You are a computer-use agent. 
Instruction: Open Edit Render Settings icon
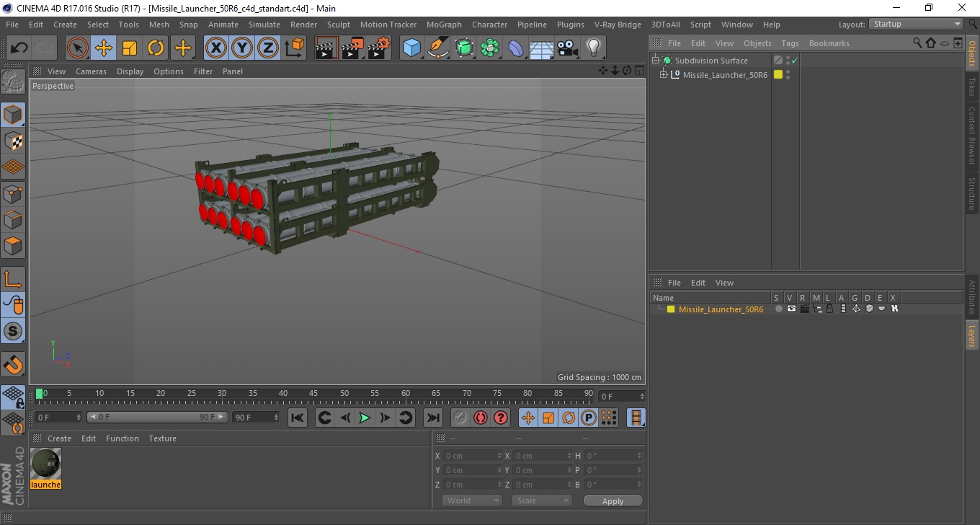(378, 48)
